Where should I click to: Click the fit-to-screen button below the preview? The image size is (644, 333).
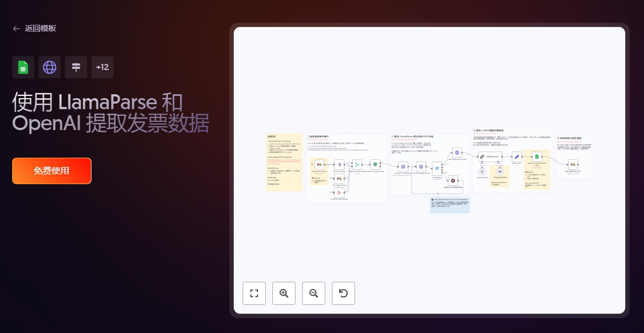254,293
